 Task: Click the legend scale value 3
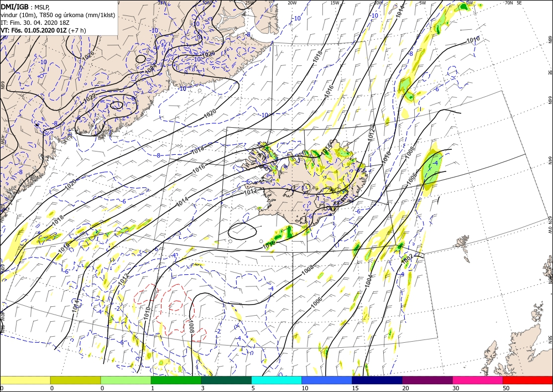pos(202,388)
